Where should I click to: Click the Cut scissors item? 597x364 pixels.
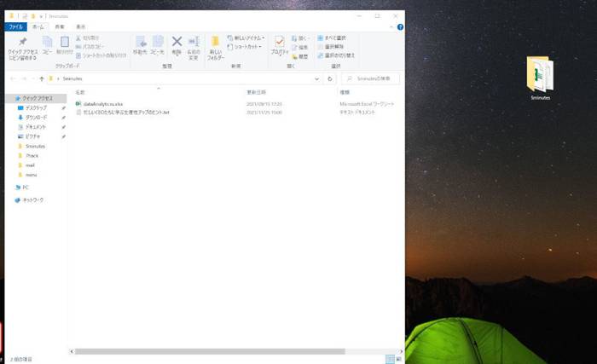click(88, 38)
